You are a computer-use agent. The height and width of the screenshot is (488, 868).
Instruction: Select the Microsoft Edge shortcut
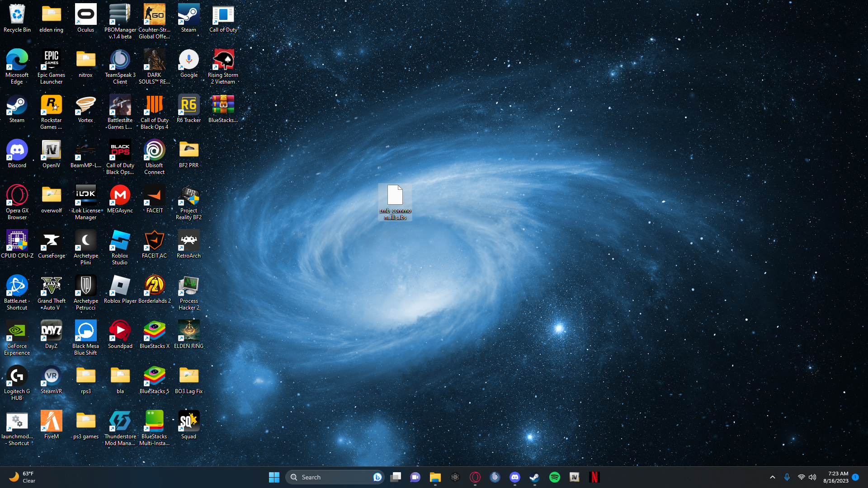pos(17,66)
